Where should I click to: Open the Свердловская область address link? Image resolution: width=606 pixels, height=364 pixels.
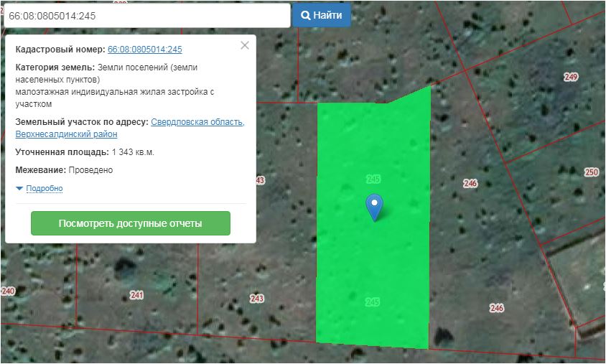click(197, 122)
